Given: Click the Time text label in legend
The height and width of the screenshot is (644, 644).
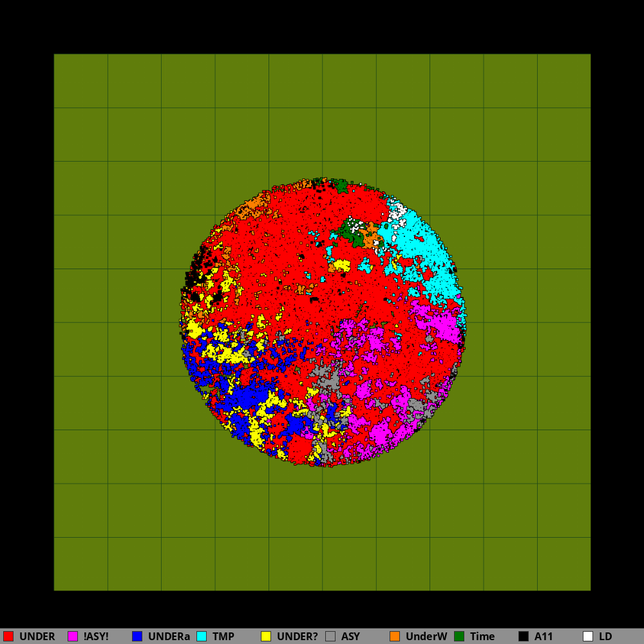Looking at the screenshot, I should pos(482,636).
